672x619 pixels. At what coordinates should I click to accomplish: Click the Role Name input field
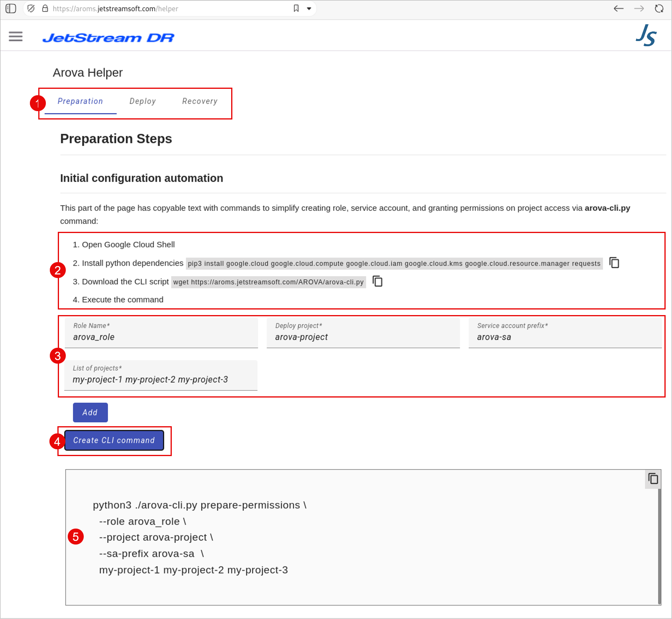point(161,333)
